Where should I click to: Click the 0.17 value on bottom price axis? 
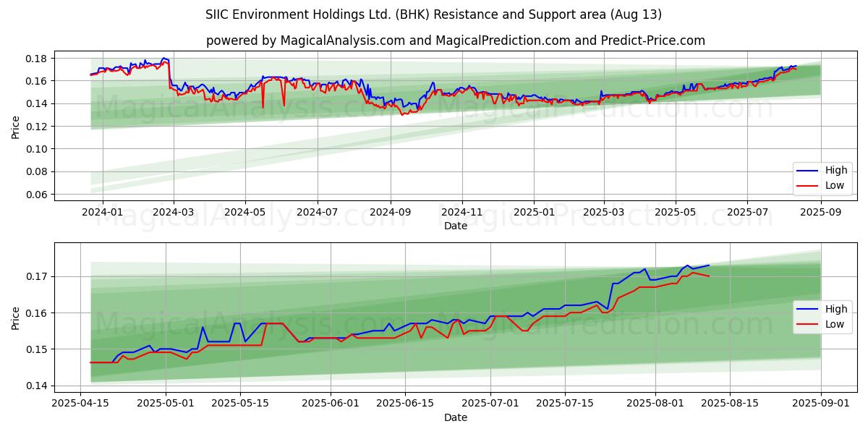pos(37,276)
